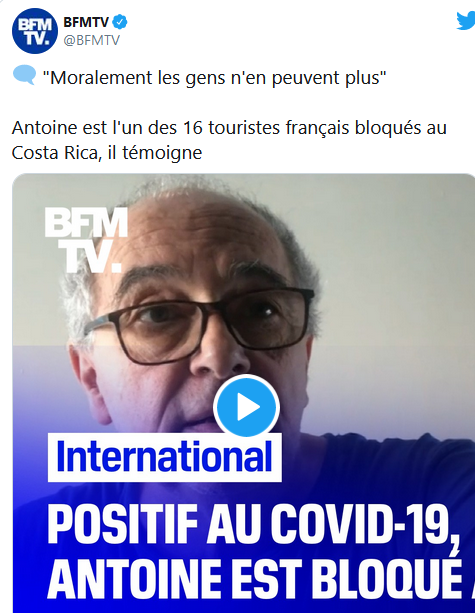Viewport: 475px width, 613px height.
Task: Click the International category label
Action: click(x=165, y=457)
